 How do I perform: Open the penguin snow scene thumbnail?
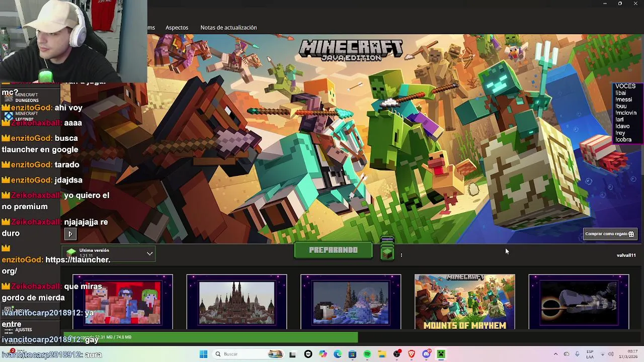coord(351,302)
